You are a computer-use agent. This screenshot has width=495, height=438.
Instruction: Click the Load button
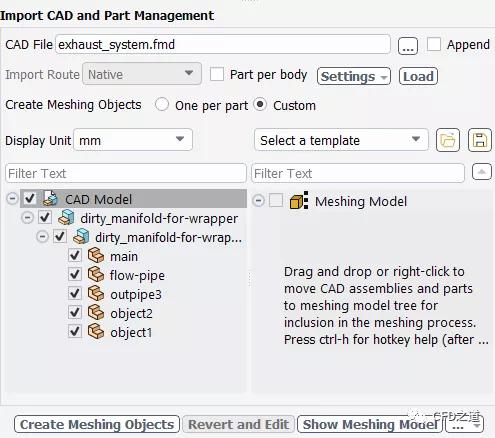tap(418, 76)
